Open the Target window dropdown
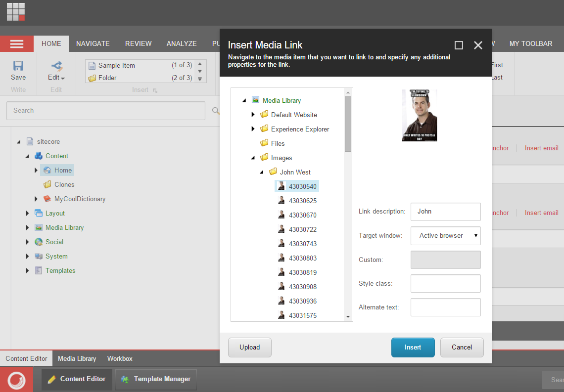 coord(445,236)
